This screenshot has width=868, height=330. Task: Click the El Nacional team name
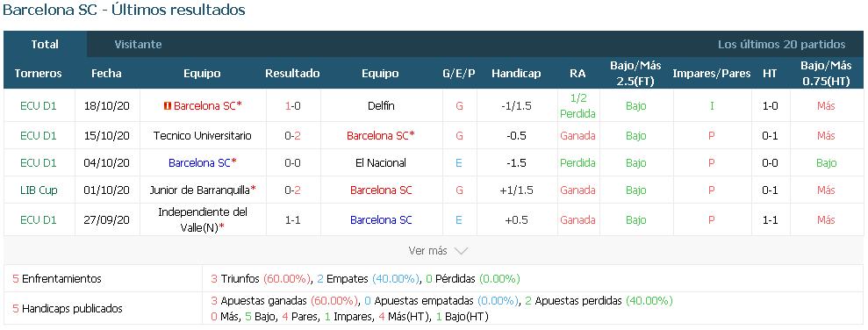(381, 162)
